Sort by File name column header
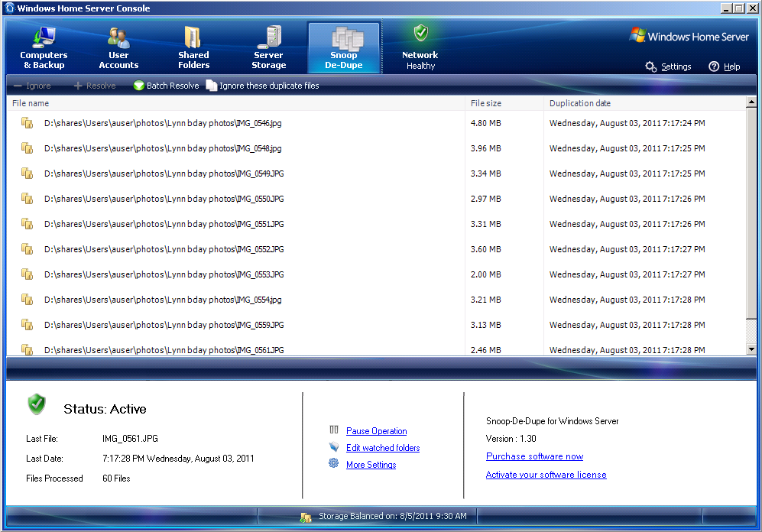The width and height of the screenshot is (762, 532). click(x=235, y=103)
